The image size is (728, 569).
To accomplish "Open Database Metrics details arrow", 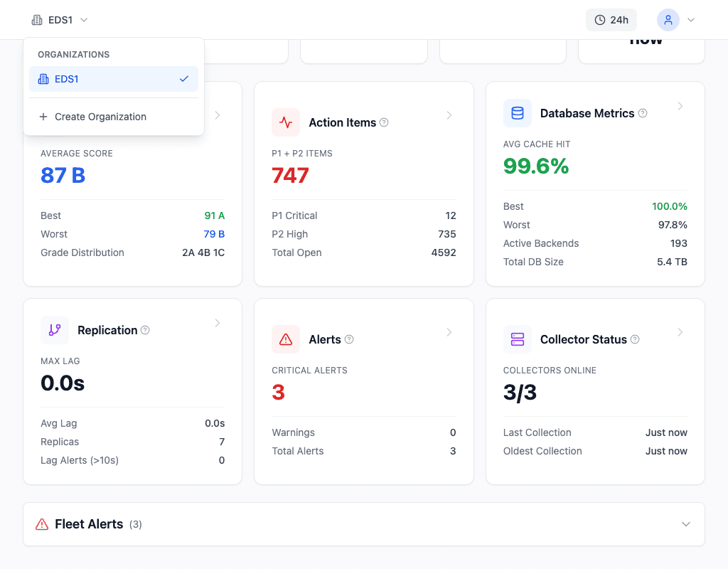I will 680,106.
